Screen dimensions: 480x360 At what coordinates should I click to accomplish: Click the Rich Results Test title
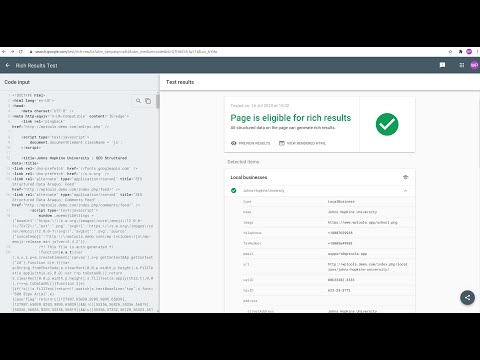coord(37,66)
